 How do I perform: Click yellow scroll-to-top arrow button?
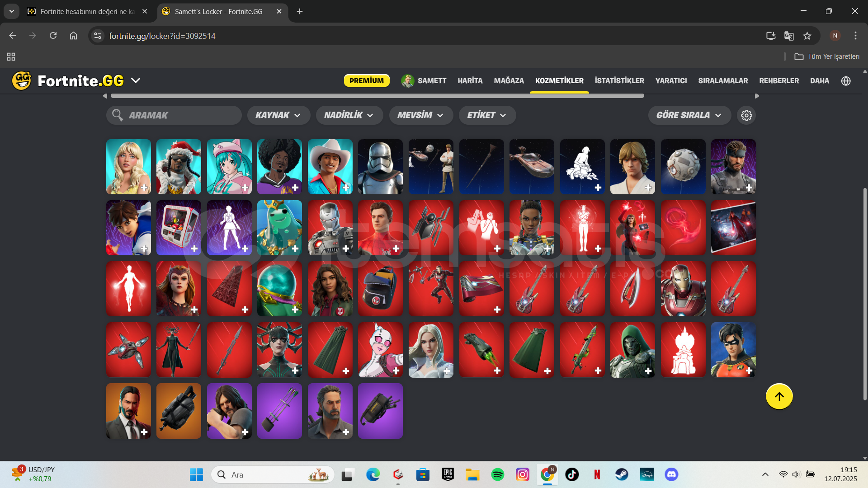coord(779,396)
